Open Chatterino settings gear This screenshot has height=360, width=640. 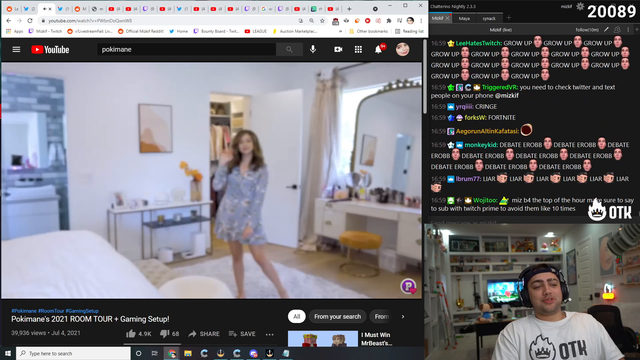(x=580, y=6)
